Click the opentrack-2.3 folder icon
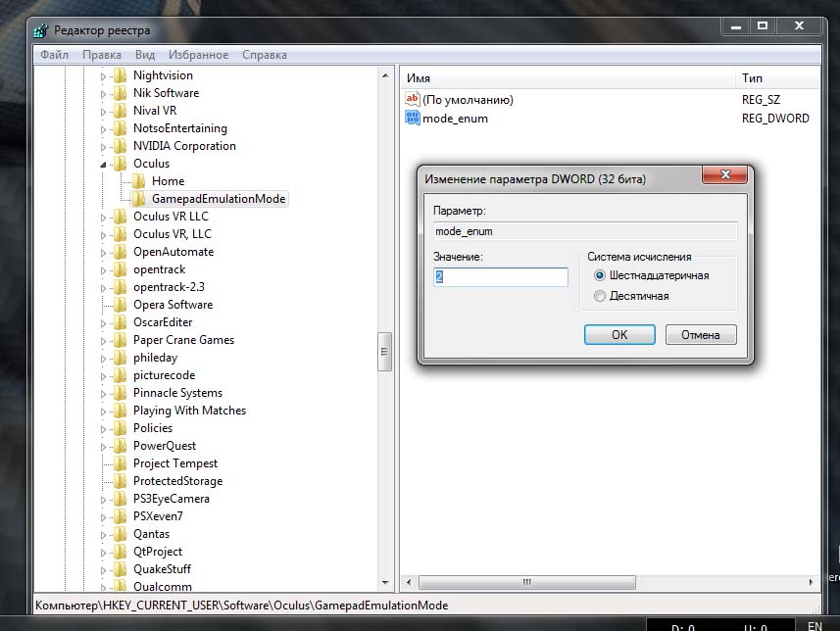The width and height of the screenshot is (840, 631). [122, 286]
